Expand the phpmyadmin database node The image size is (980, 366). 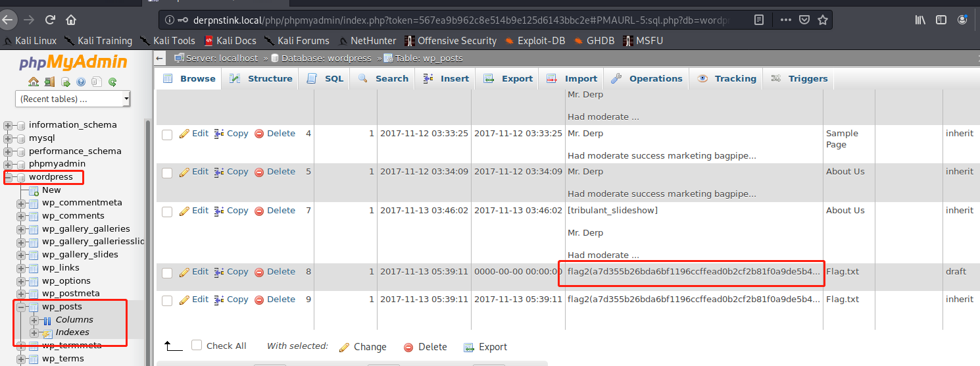tap(9, 164)
